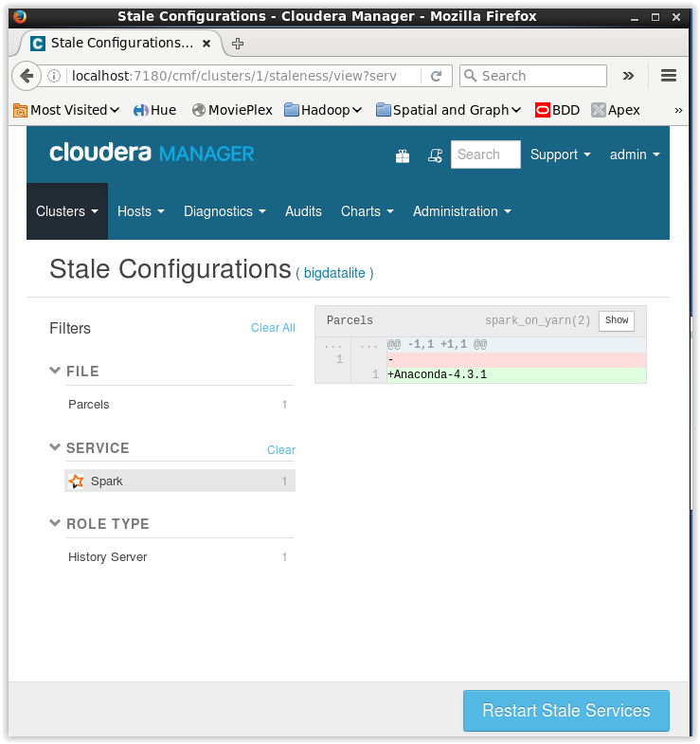Open the Spatial and Graph bookmarks folder
Screen dimensions: 700x744
[449, 110]
